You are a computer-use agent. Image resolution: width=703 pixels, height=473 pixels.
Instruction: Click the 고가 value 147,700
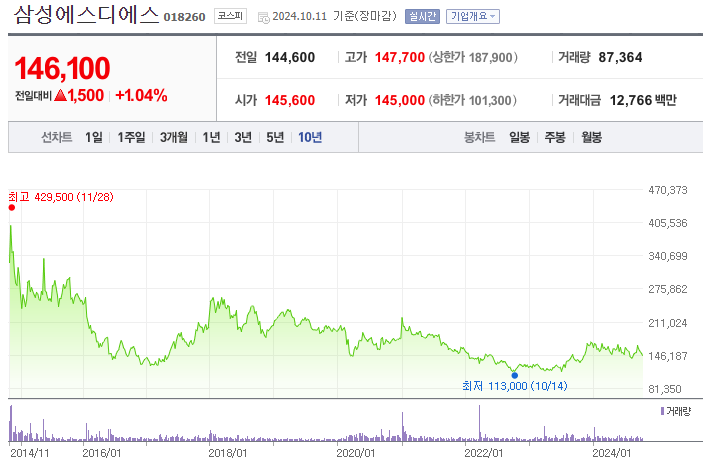click(399, 57)
